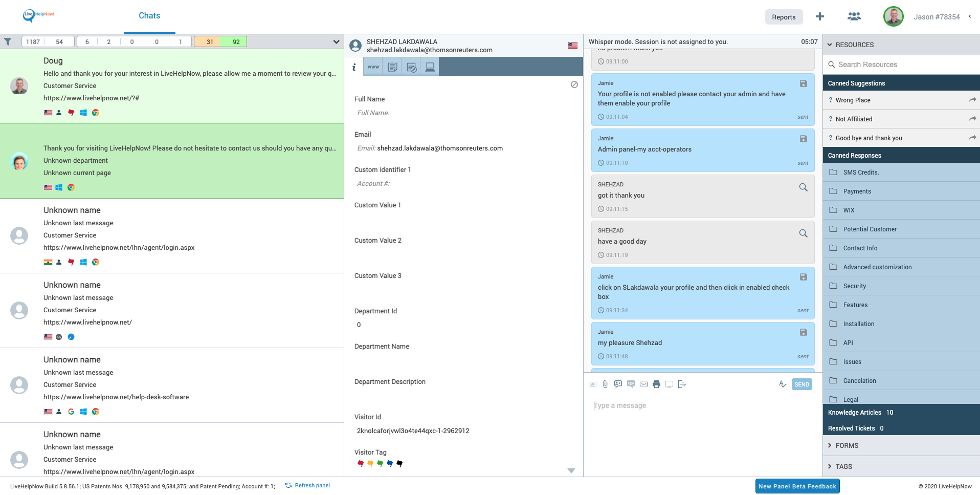Open the visitor info tab with i icon

coord(354,67)
